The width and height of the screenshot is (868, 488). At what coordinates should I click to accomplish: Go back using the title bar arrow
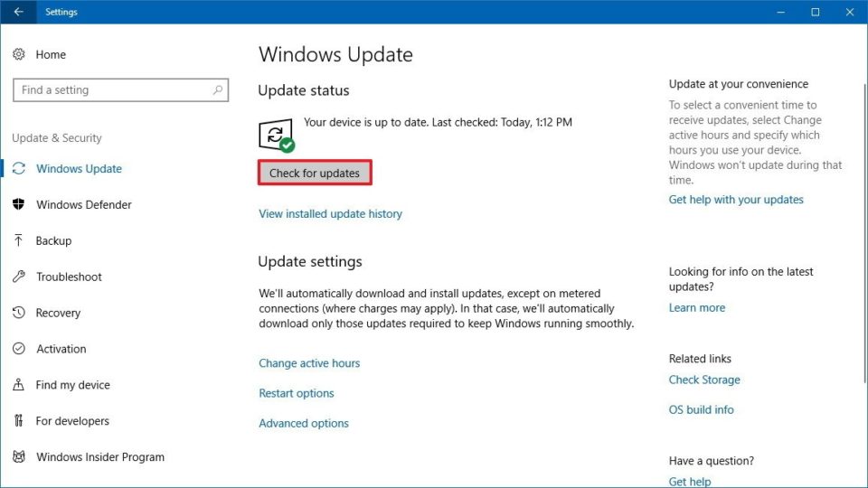coord(18,12)
